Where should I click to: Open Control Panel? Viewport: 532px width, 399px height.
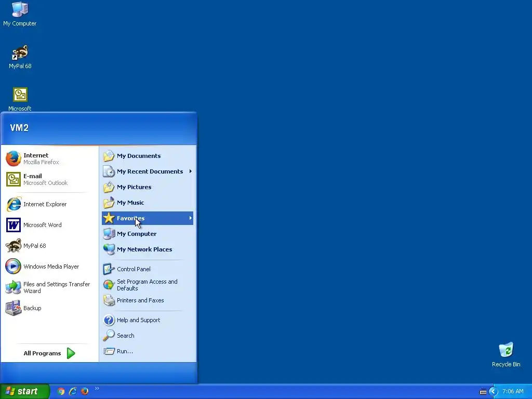(x=148, y=269)
